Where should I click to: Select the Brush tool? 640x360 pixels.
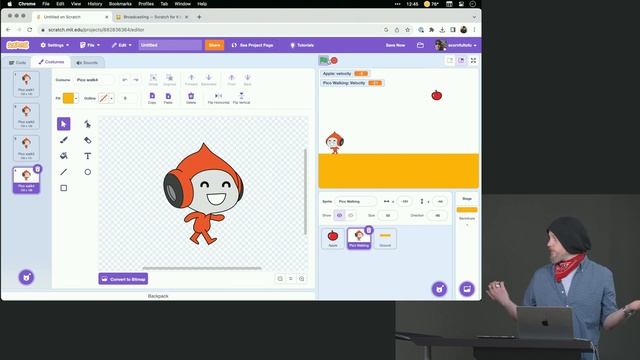click(x=64, y=140)
